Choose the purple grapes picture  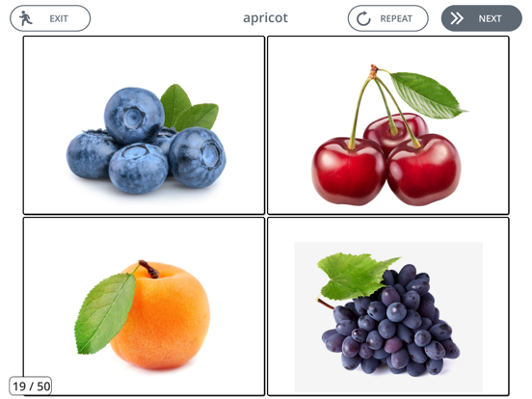(388, 306)
